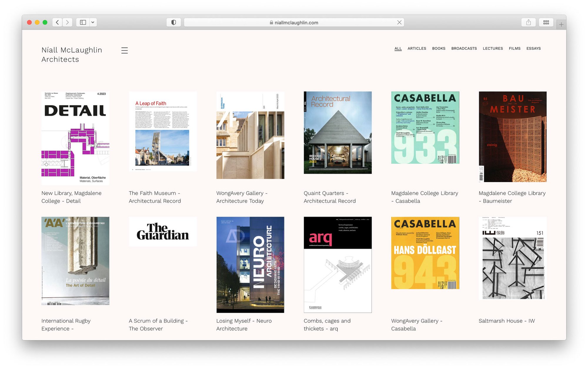
Task: Open the hamburger menu beside the site title
Action: coord(124,50)
